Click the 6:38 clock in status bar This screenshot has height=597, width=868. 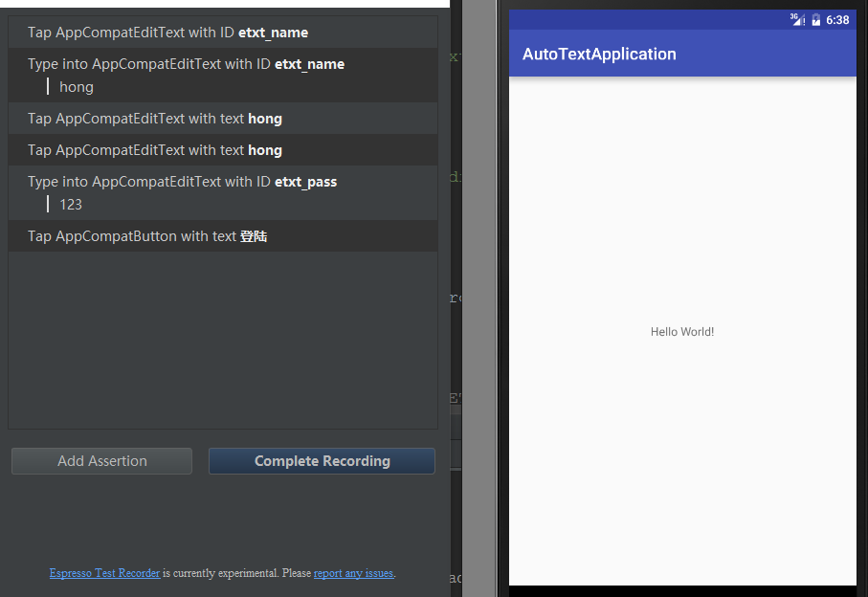point(837,20)
